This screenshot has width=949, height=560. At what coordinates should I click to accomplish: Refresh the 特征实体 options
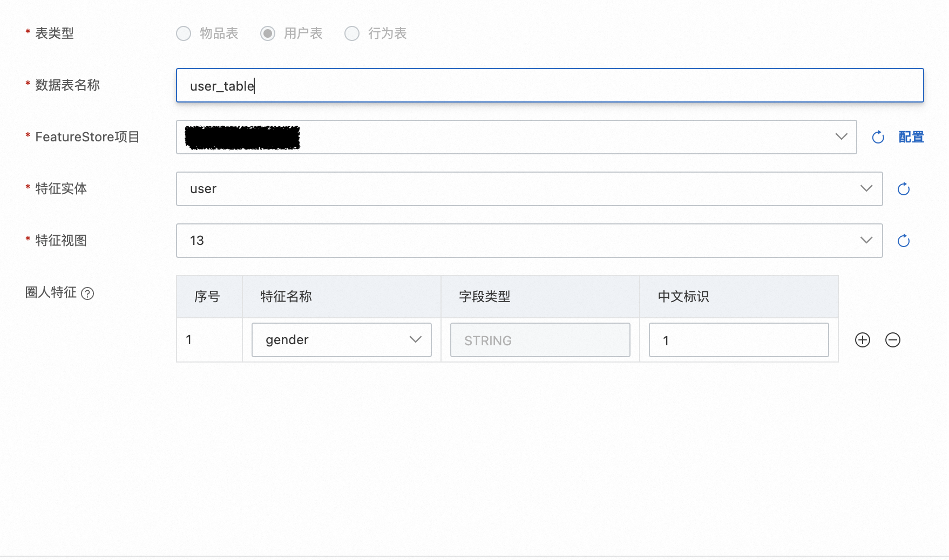[x=904, y=189]
